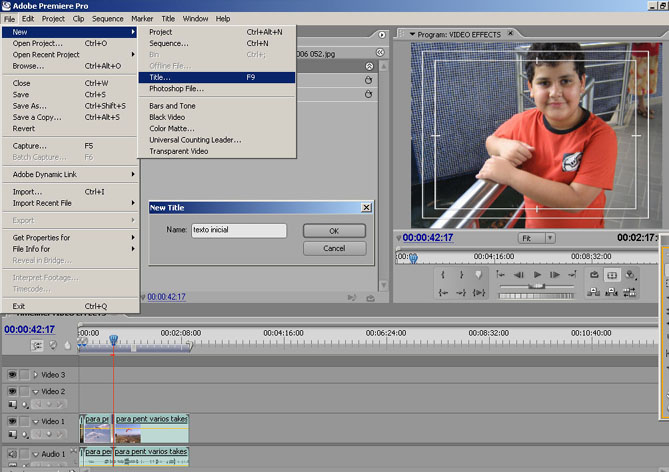Open the Fit zoom level dropdown
The height and width of the screenshot is (472, 669).
tap(537, 238)
